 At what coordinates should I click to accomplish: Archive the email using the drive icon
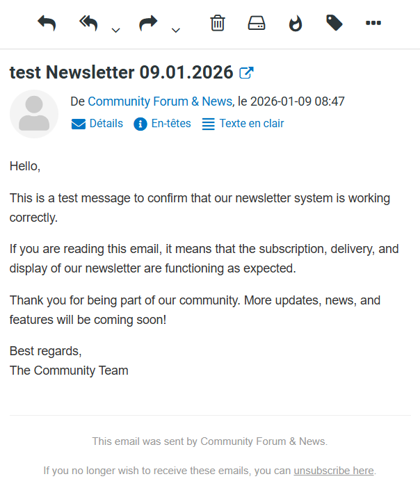pos(257,24)
